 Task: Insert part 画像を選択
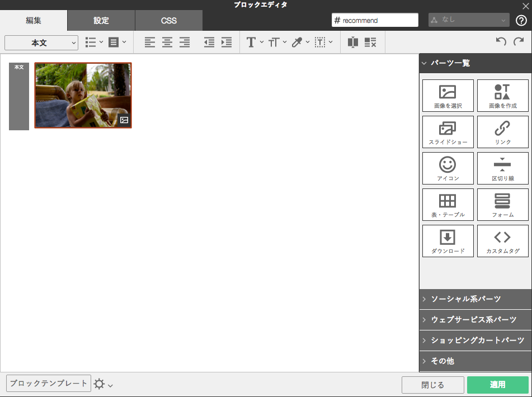click(448, 96)
